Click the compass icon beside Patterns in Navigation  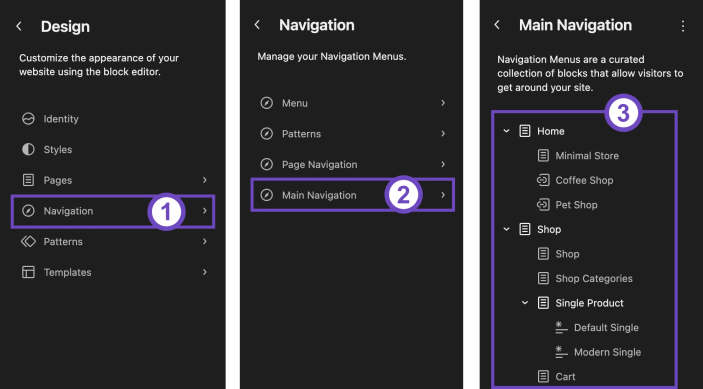267,134
